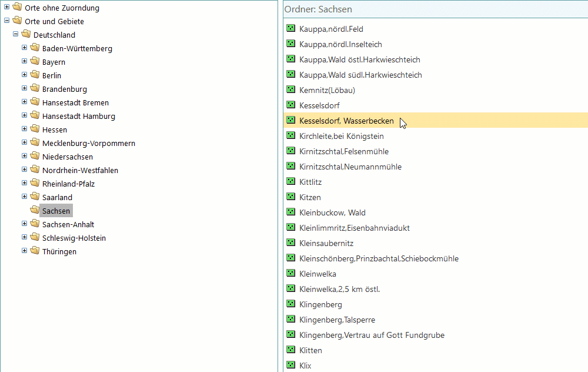Choose Klingenberg,Vertrau auf Gott Fundgrube entry

[372, 335]
